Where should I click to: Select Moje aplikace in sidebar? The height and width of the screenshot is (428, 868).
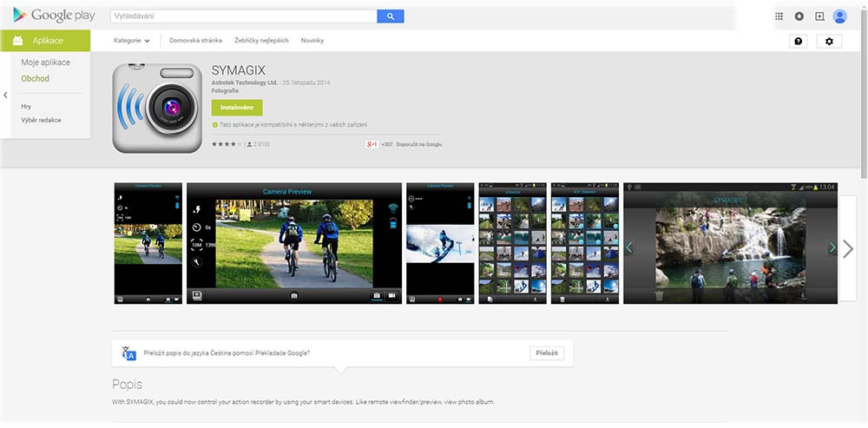pos(46,63)
